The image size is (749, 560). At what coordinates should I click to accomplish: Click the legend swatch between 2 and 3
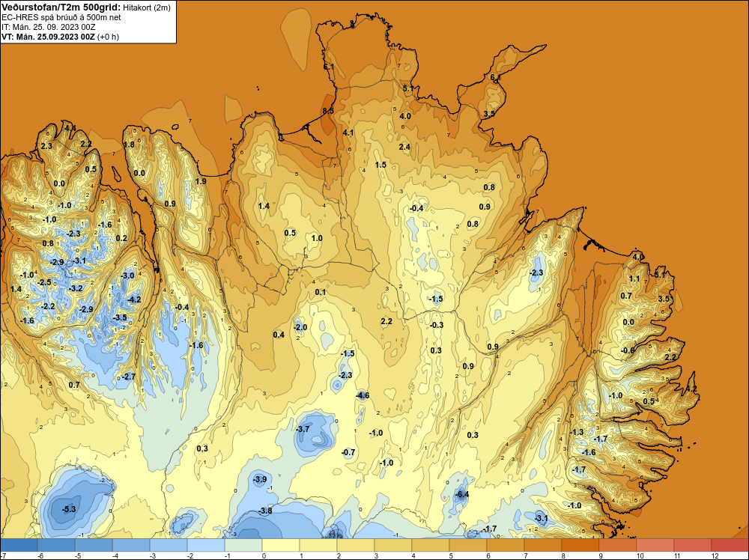pyautogui.click(x=356, y=545)
